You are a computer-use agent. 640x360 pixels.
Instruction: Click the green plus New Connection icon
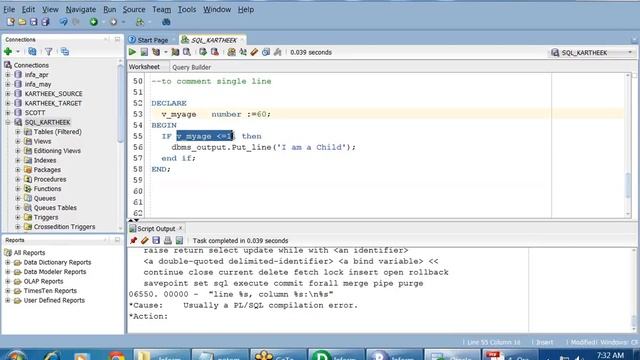[8, 51]
